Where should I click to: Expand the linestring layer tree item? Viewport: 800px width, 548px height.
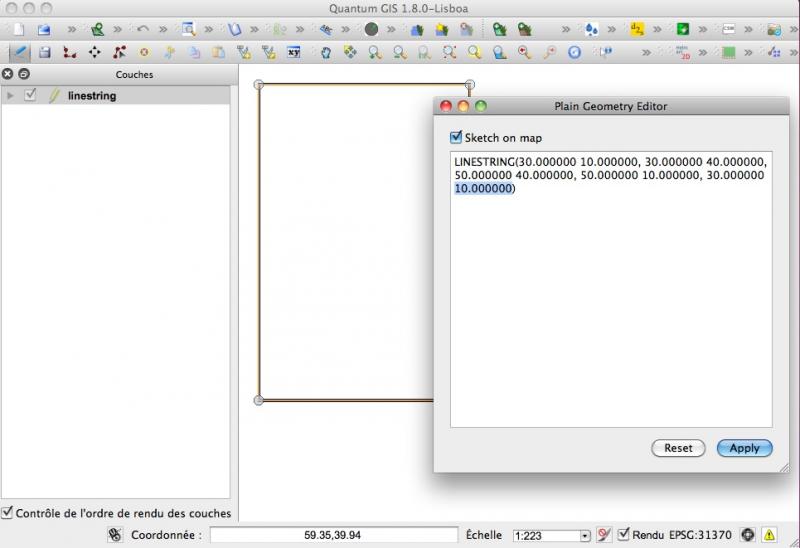[11, 96]
